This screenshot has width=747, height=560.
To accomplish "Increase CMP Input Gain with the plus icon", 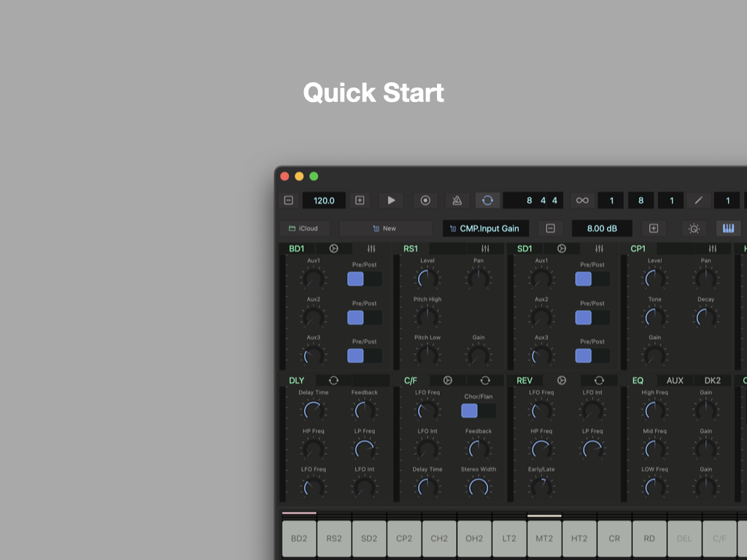I will point(654,228).
